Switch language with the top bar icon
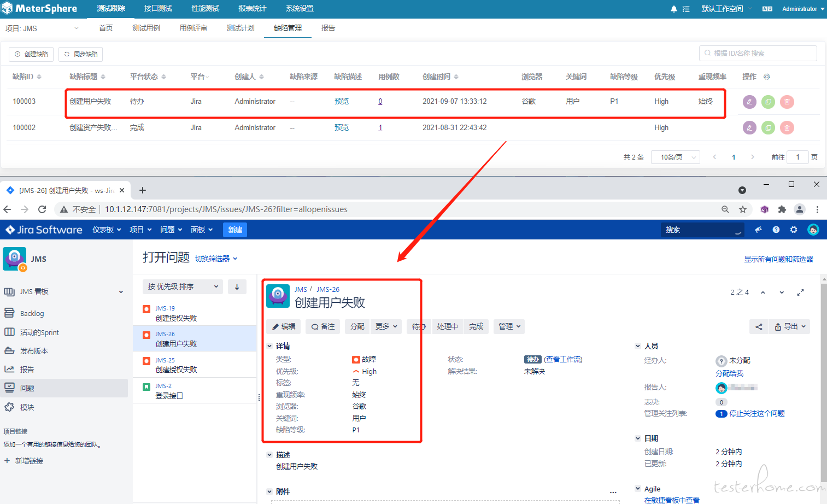 [767, 9]
